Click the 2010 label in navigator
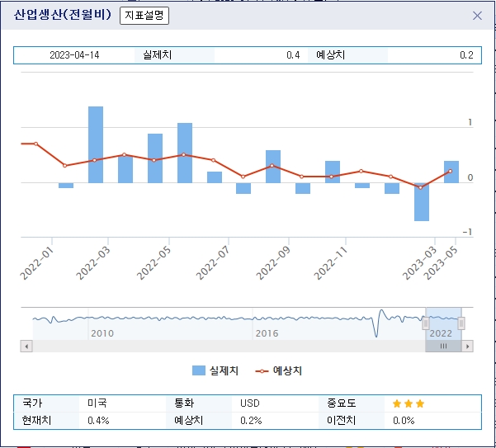Image resolution: width=496 pixels, height=448 pixels. pos(102,333)
